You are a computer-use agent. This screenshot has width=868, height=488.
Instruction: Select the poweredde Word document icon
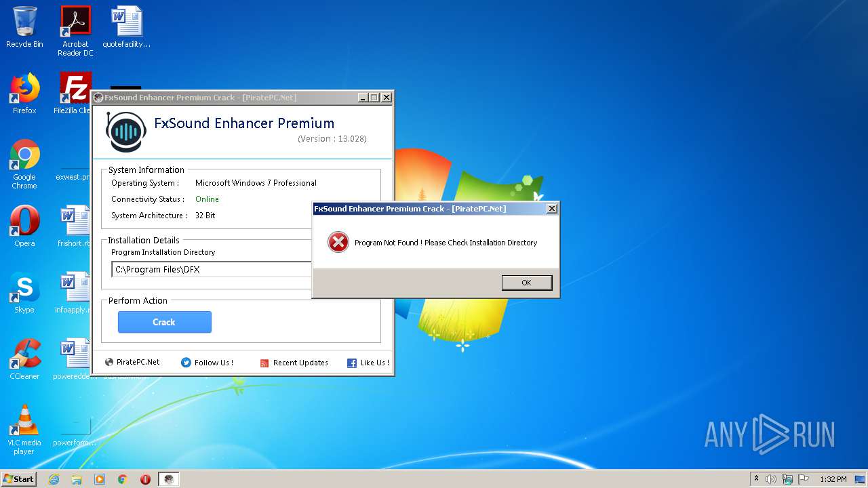[x=73, y=359]
